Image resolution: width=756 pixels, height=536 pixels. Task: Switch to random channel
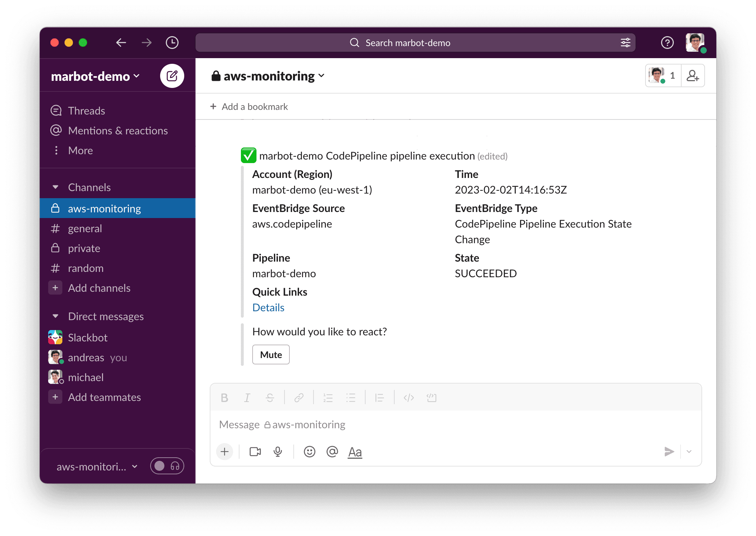pyautogui.click(x=118, y=268)
